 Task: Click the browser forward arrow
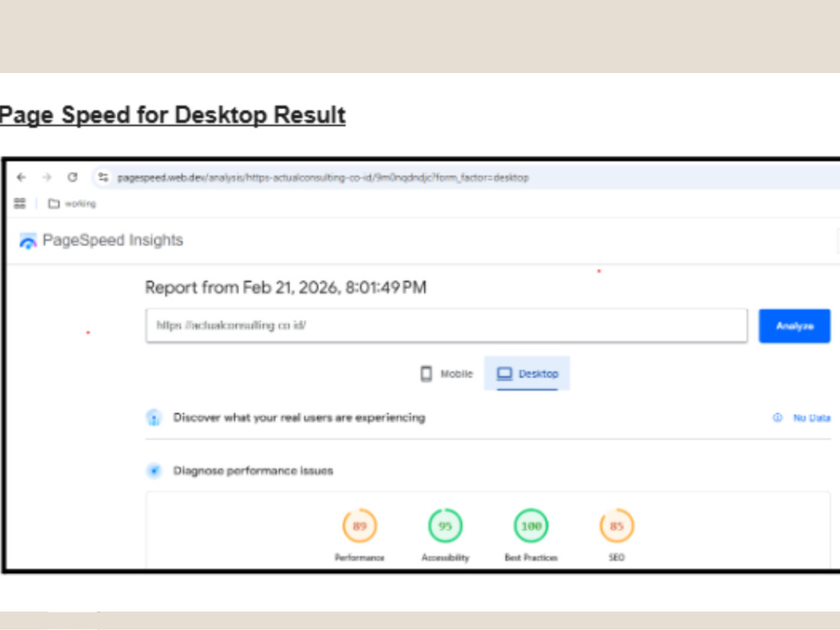46,177
